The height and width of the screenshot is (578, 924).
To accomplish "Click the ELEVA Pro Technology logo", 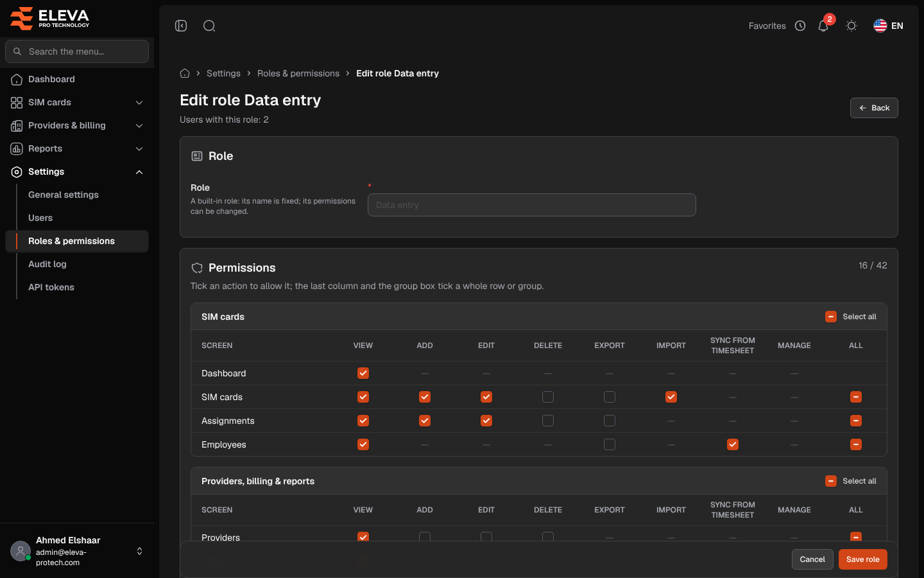I will coord(49,18).
